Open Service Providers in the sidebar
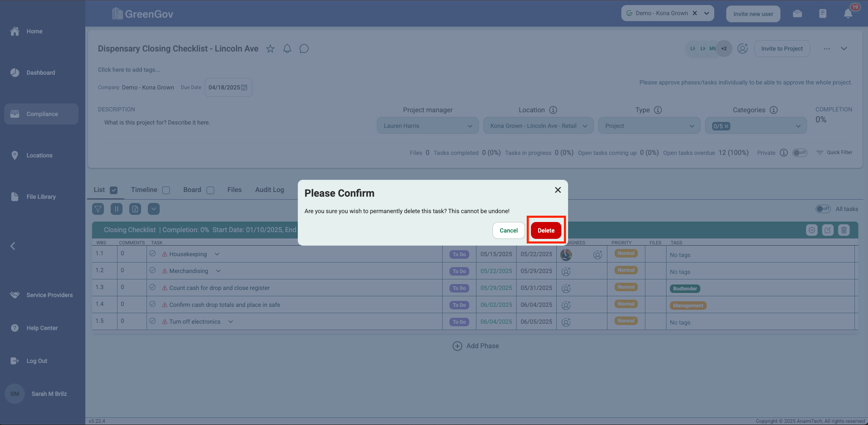Screen dimensions: 868x425 [41, 295]
